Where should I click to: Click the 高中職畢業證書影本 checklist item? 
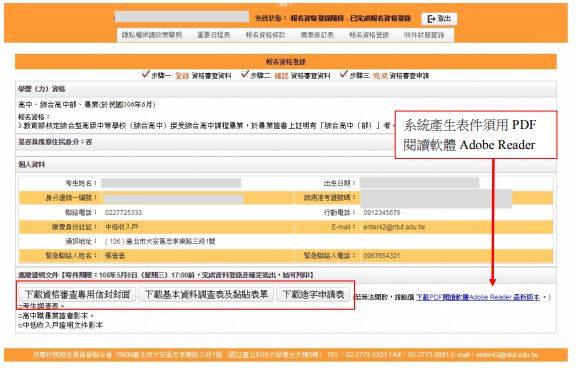(x=56, y=316)
